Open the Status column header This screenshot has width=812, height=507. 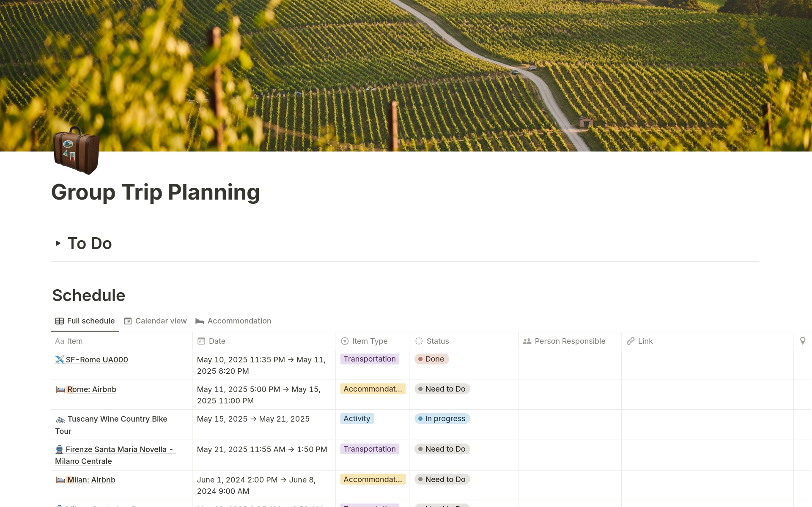(437, 341)
